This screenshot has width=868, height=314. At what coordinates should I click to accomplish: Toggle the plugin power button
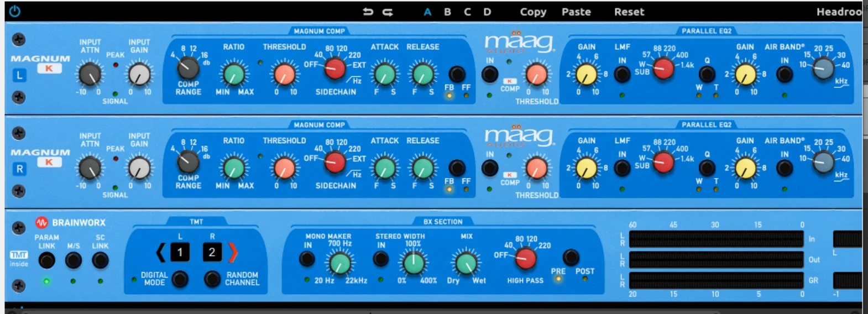(x=15, y=11)
